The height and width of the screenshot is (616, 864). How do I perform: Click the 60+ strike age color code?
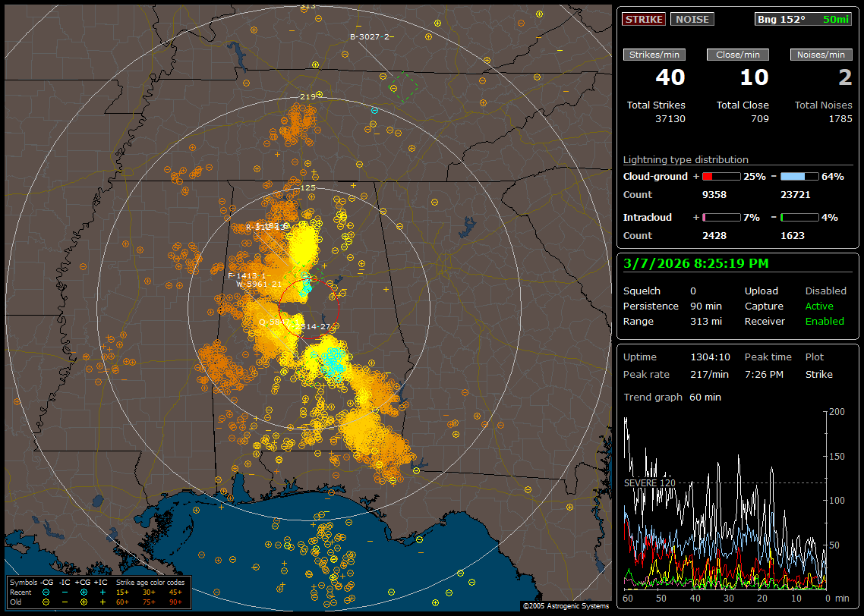point(122,602)
